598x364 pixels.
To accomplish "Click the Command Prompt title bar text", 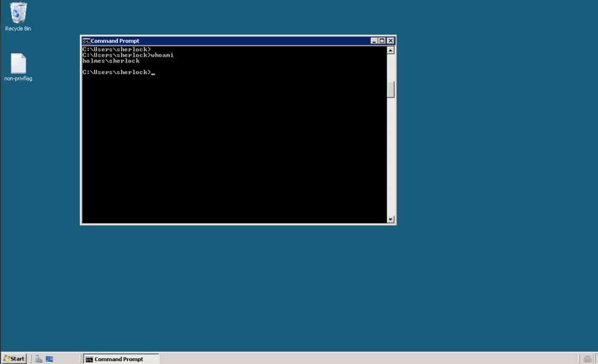I will 115,41.
